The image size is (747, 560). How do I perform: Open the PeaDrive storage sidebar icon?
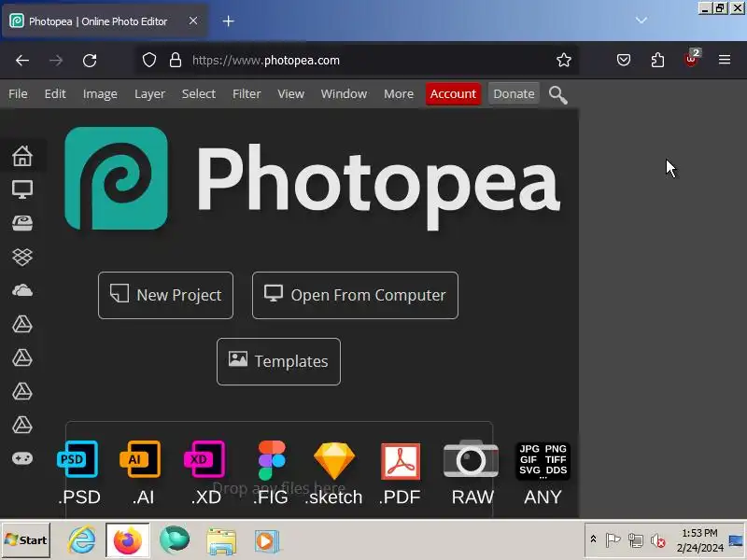coord(22,223)
